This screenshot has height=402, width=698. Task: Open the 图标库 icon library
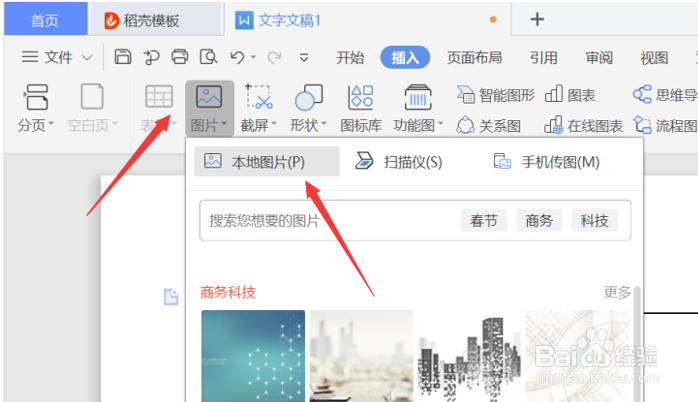pyautogui.click(x=361, y=108)
